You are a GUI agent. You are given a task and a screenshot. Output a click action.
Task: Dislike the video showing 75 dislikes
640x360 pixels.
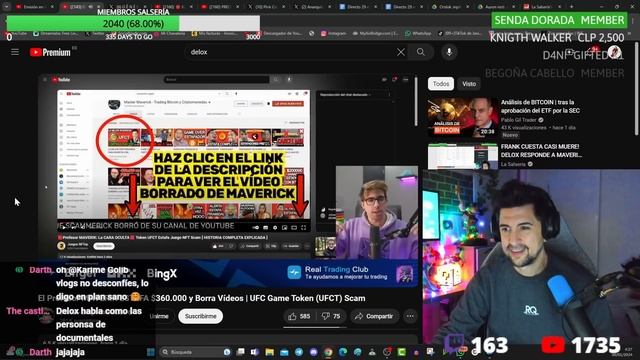pyautogui.click(x=331, y=316)
